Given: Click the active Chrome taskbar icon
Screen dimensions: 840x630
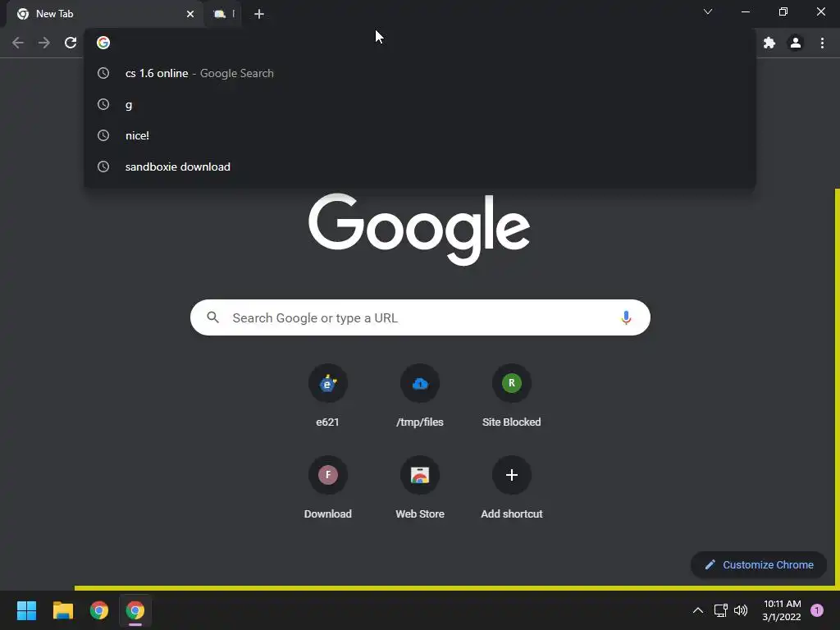Looking at the screenshot, I should [135, 610].
